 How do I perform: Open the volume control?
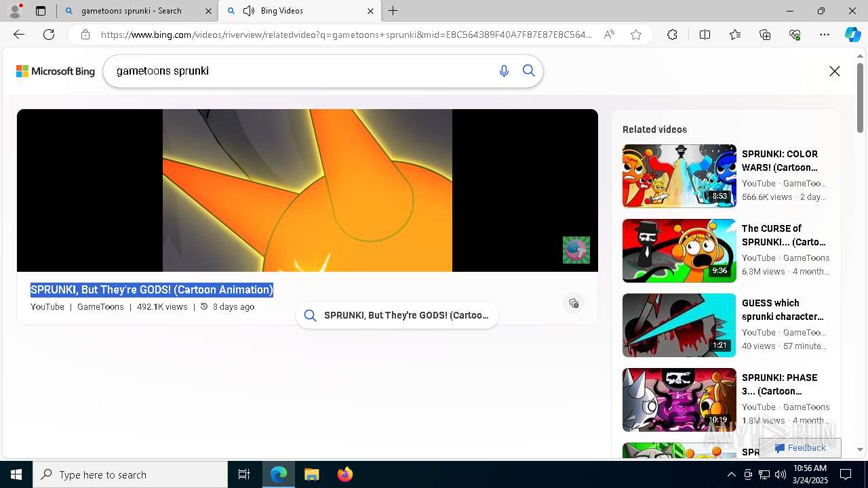[781, 474]
